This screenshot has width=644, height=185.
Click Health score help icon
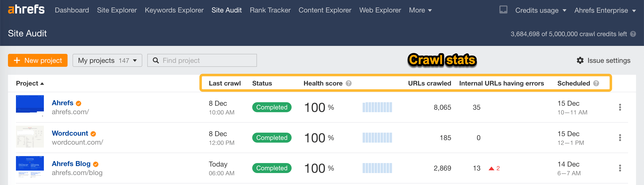(x=348, y=83)
